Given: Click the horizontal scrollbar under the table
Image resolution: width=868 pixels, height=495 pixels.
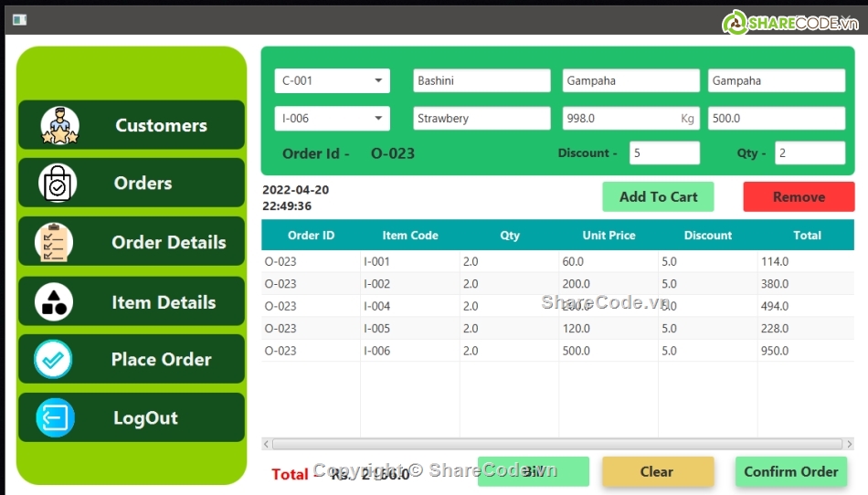Looking at the screenshot, I should click(557, 444).
